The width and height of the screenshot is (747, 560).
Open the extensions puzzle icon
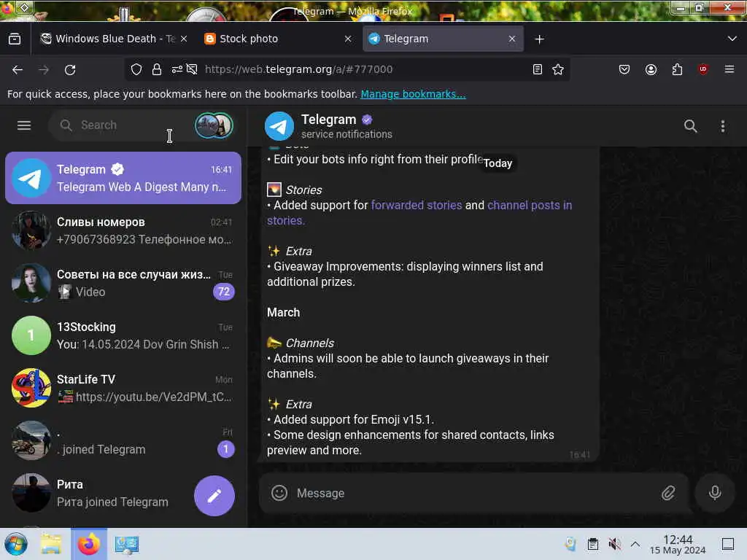pos(677,69)
